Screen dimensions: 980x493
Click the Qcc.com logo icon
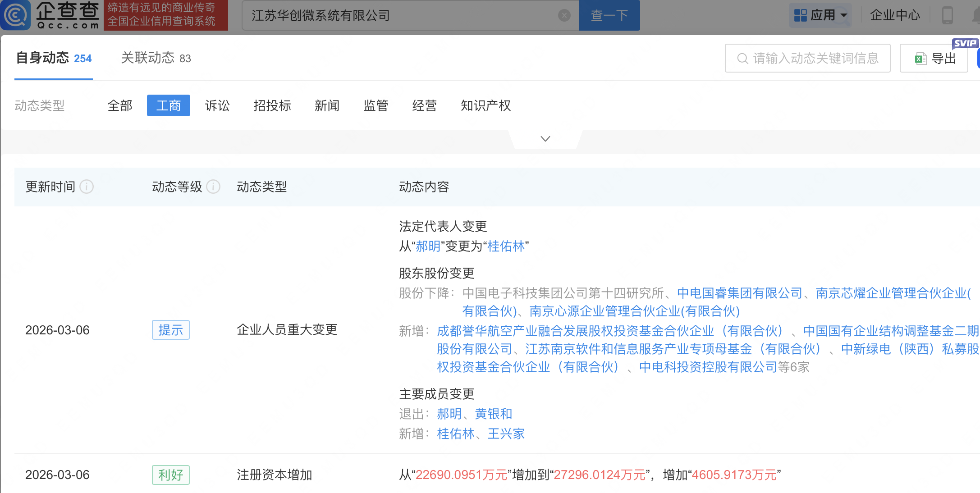click(x=16, y=15)
